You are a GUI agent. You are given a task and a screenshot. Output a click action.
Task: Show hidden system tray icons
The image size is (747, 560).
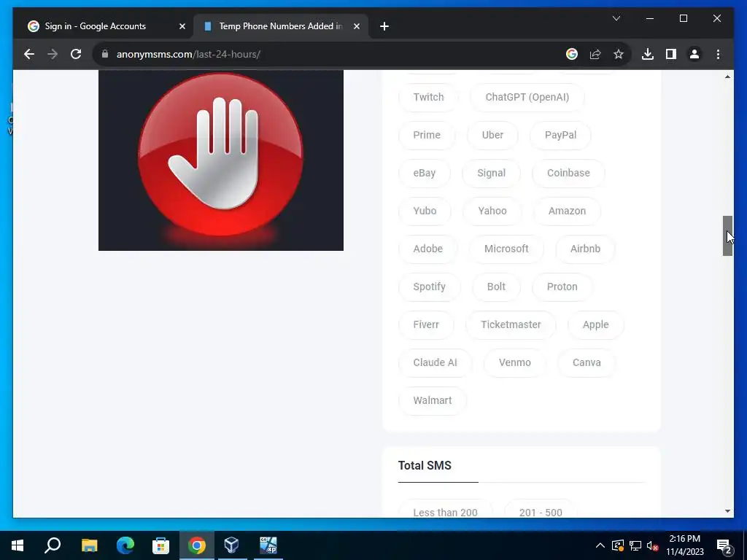pos(600,545)
